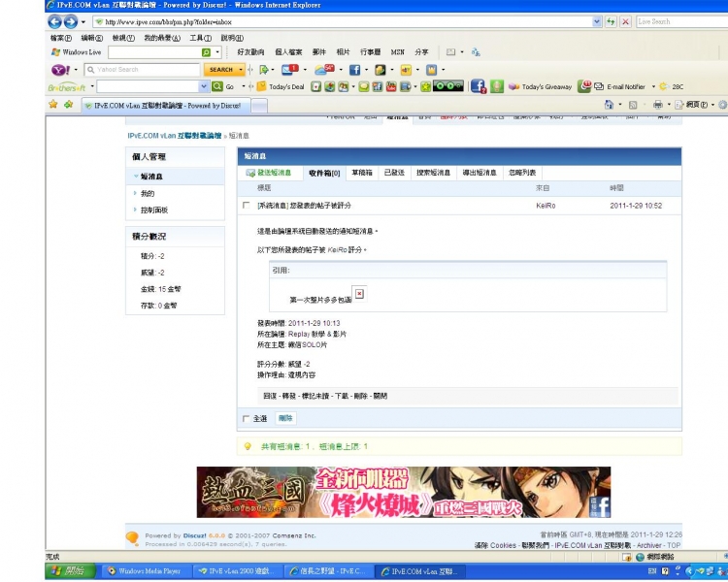Image resolution: width=728 pixels, height=582 pixels.
Task: Click the browser Back arrow button
Action: [55, 21]
